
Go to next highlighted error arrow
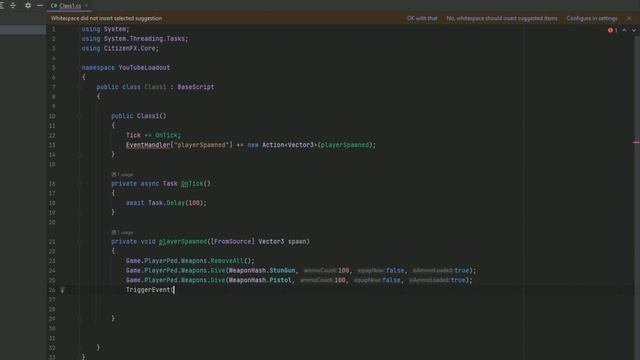tap(633, 30)
